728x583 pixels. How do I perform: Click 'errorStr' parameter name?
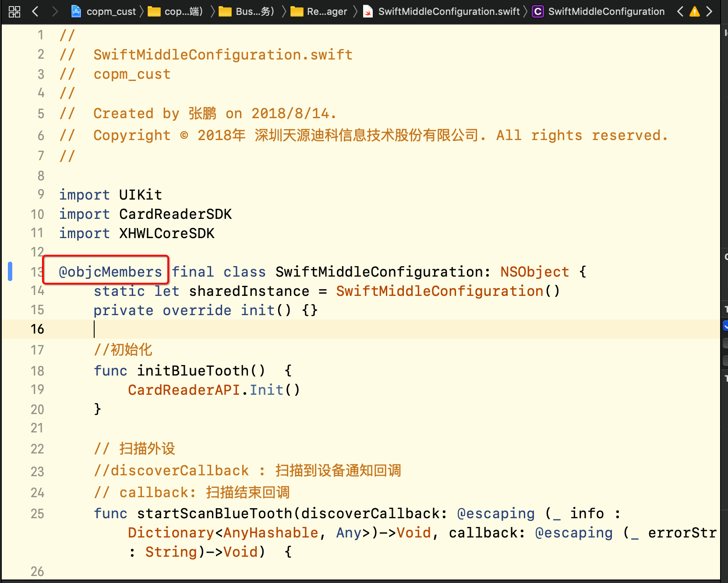point(682,533)
